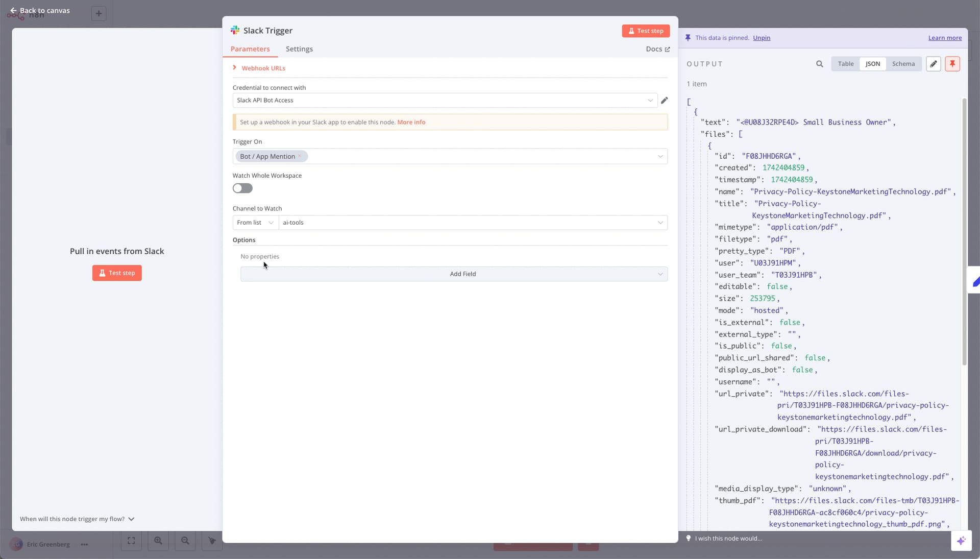The height and width of the screenshot is (559, 980).
Task: Click the tidy up canvas icon
Action: [212, 541]
